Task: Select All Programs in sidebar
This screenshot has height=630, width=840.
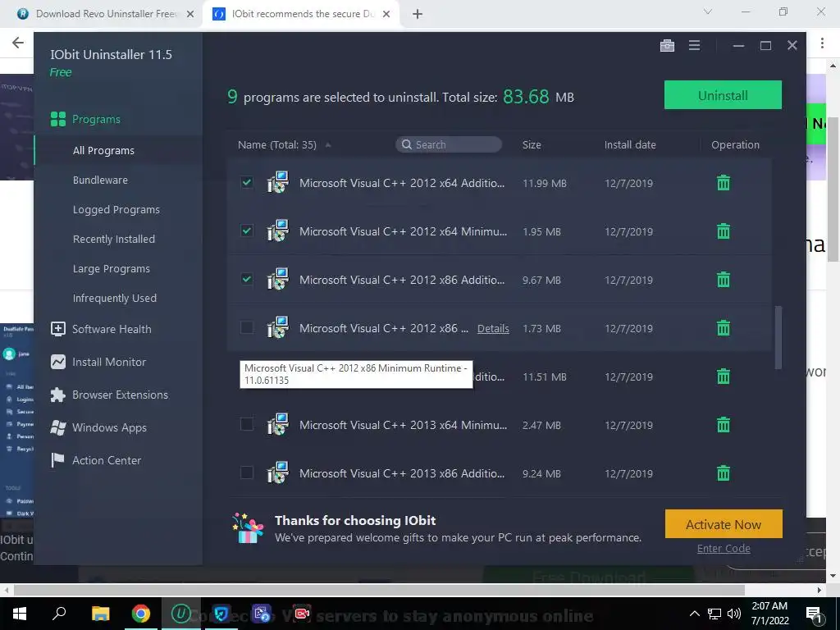Action: tap(103, 151)
